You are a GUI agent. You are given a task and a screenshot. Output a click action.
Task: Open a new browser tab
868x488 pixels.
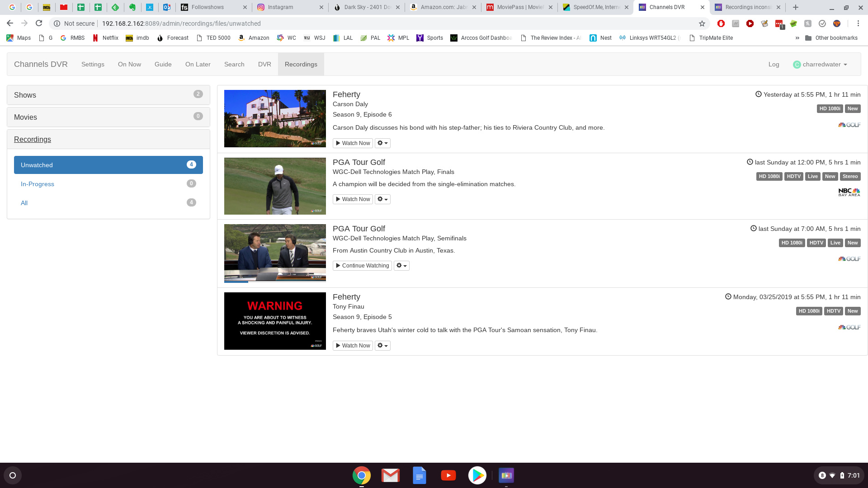796,7
